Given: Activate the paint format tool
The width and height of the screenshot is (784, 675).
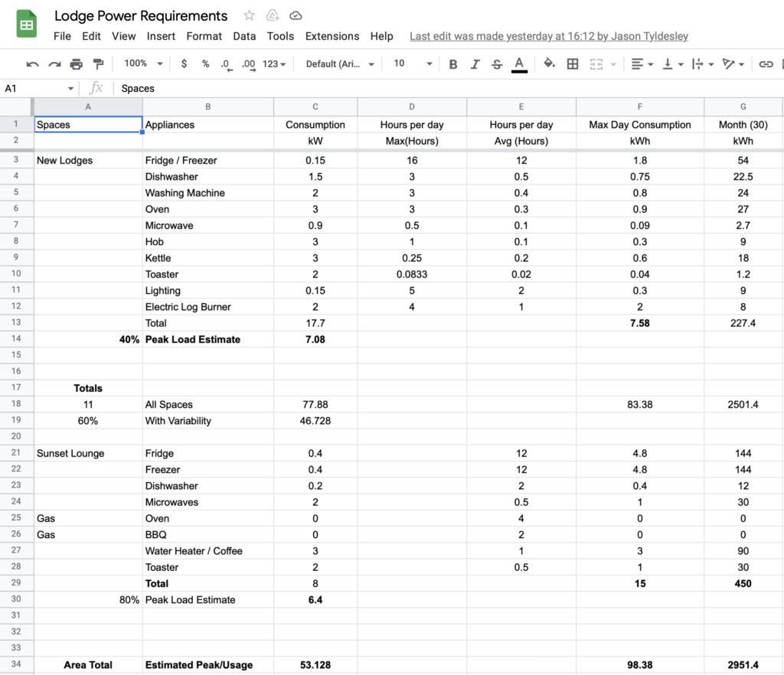Looking at the screenshot, I should point(99,64).
